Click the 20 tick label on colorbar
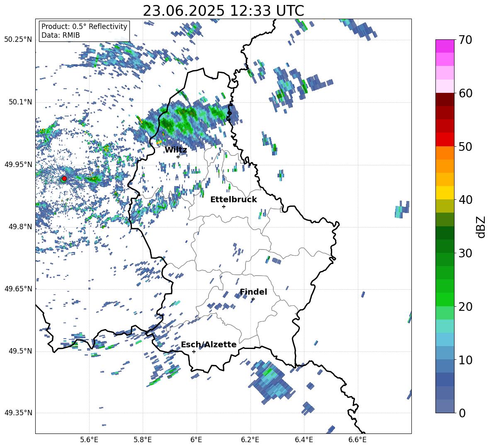Image resolution: width=491 pixels, height=448 pixels. 465,306
